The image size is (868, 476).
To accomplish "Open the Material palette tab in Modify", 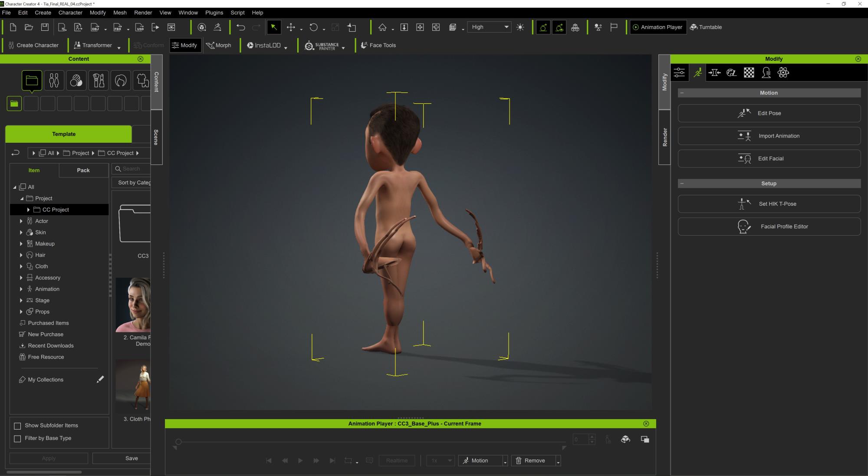I will (731, 72).
